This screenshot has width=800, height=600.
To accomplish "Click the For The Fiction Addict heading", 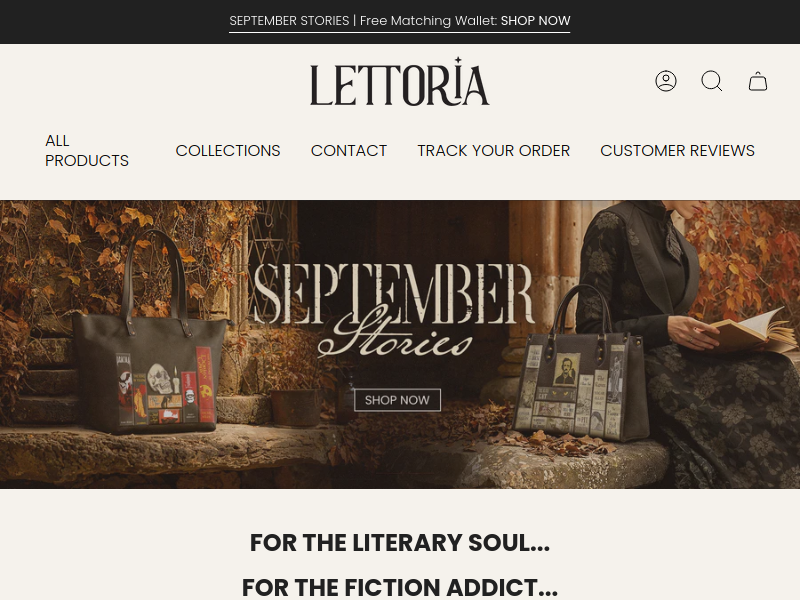I will tap(399, 587).
